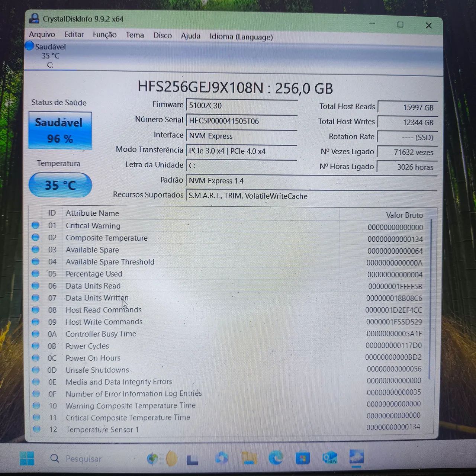Viewport: 476px width, 476px height.
Task: Click Nº Horas Ligado value 3026 horas
Action: coord(408,167)
